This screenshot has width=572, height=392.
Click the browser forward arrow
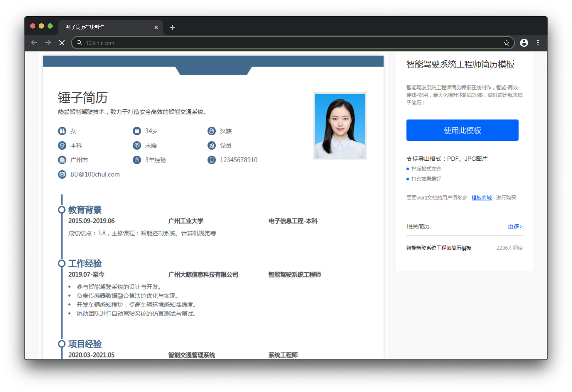pos(48,43)
